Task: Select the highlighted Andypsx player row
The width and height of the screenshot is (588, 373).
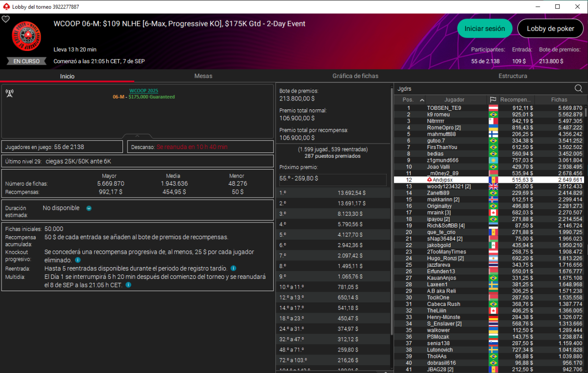Action: point(489,180)
